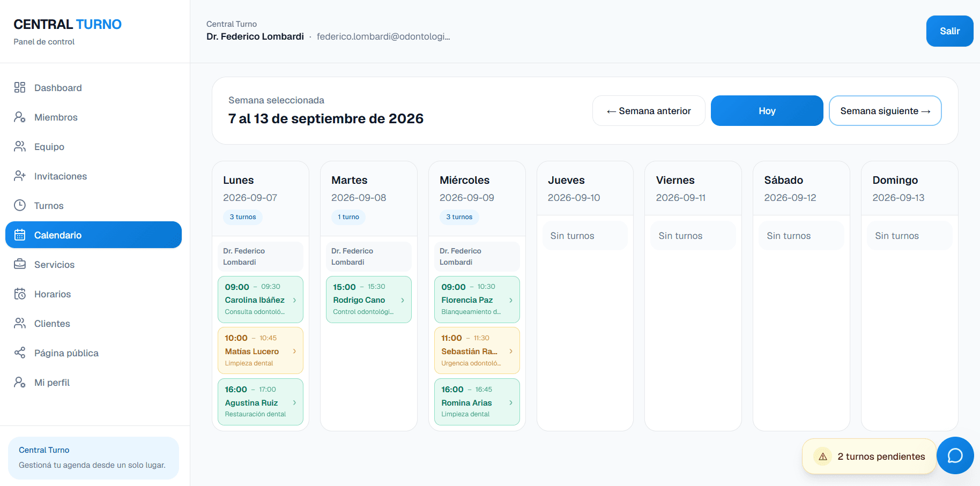Click the 2026-09-11 Viernes date
This screenshot has width=980, height=486.
point(681,198)
